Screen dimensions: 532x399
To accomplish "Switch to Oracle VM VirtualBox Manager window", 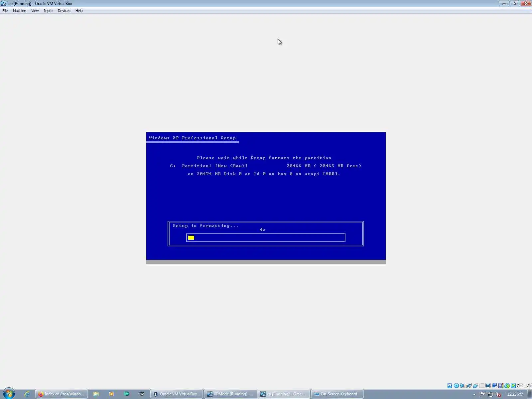I will [x=177, y=394].
